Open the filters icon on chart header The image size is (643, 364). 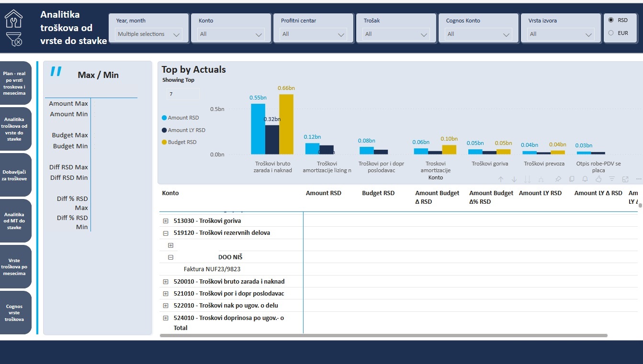point(612,179)
